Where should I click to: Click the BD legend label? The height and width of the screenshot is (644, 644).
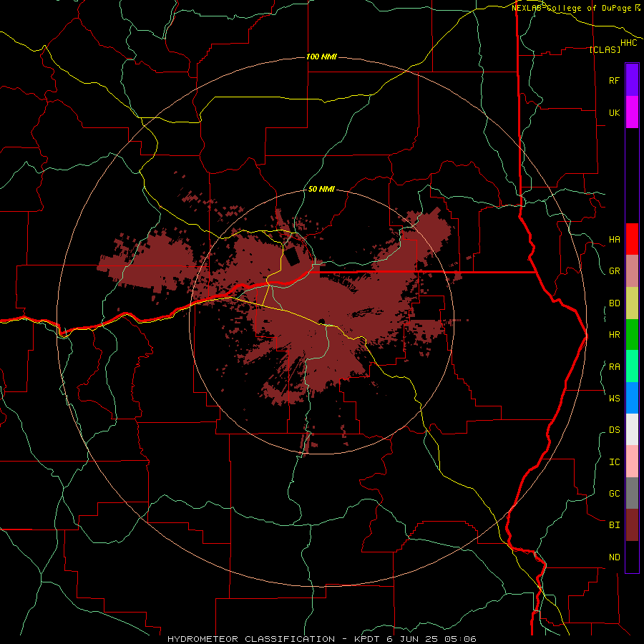tap(614, 303)
